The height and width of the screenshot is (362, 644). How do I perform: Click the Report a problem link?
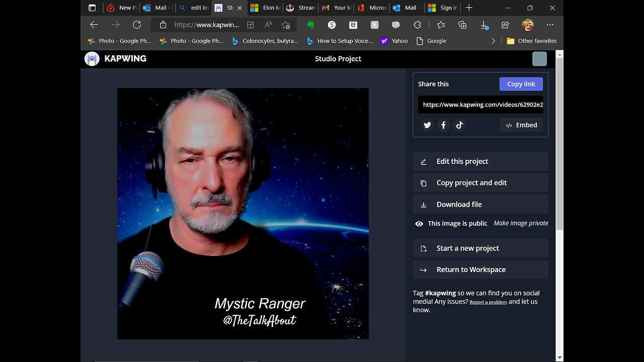(x=488, y=302)
